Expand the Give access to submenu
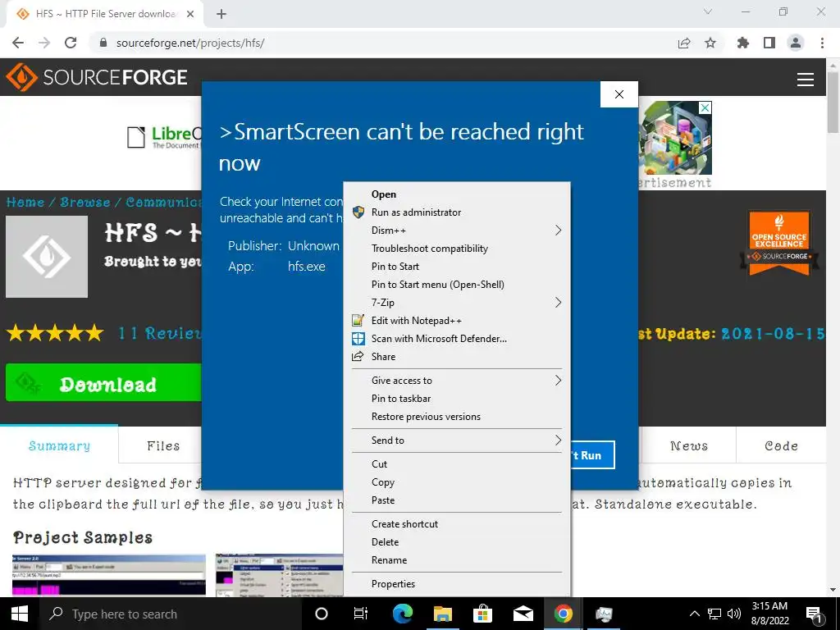Viewport: 840px width, 630px height. (457, 381)
